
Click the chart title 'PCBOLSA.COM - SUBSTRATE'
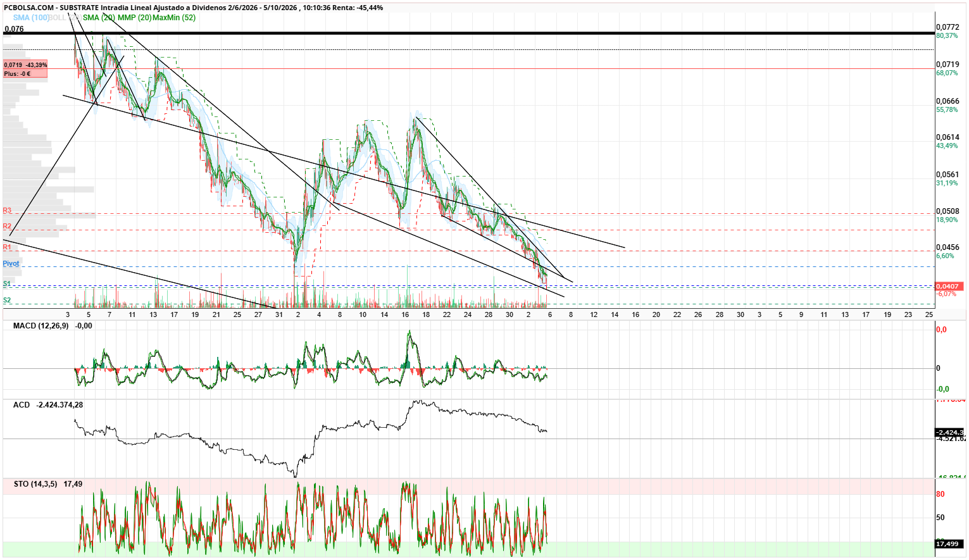pyautogui.click(x=50, y=8)
